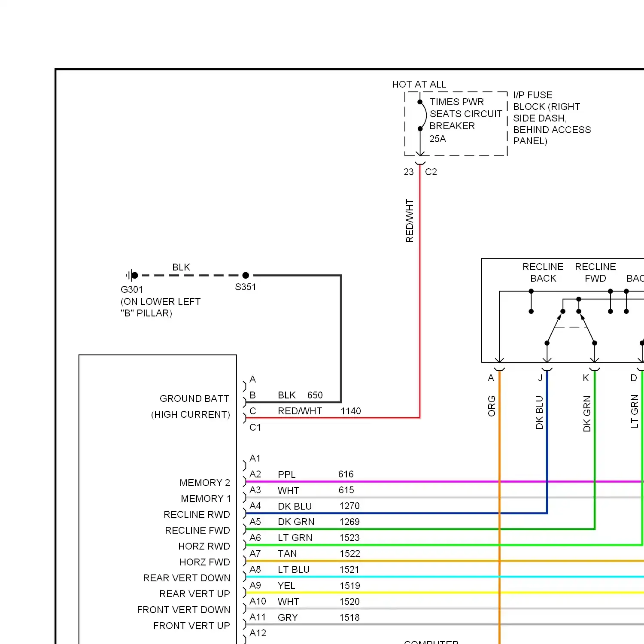Click the vertical "DK BLU" wire label
644x644 pixels.
click(539, 413)
